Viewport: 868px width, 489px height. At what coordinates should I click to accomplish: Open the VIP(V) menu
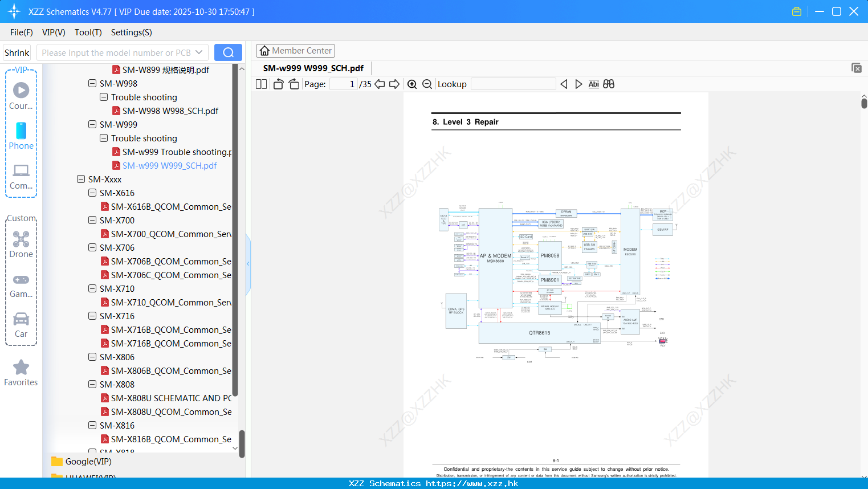click(x=54, y=32)
